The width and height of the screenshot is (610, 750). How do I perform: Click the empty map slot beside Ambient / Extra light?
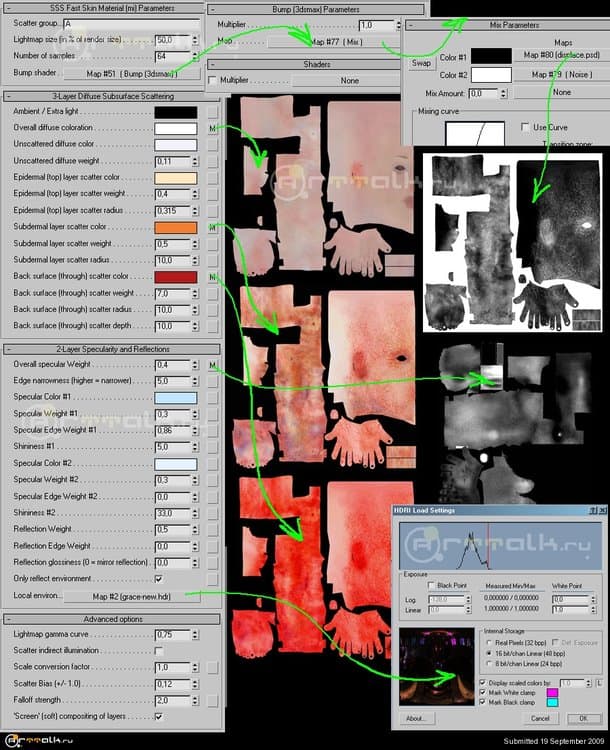click(213, 113)
